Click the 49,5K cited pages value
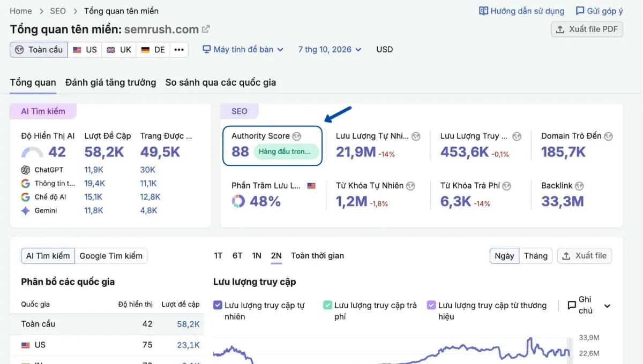The width and height of the screenshot is (643, 364). pyautogui.click(x=160, y=152)
